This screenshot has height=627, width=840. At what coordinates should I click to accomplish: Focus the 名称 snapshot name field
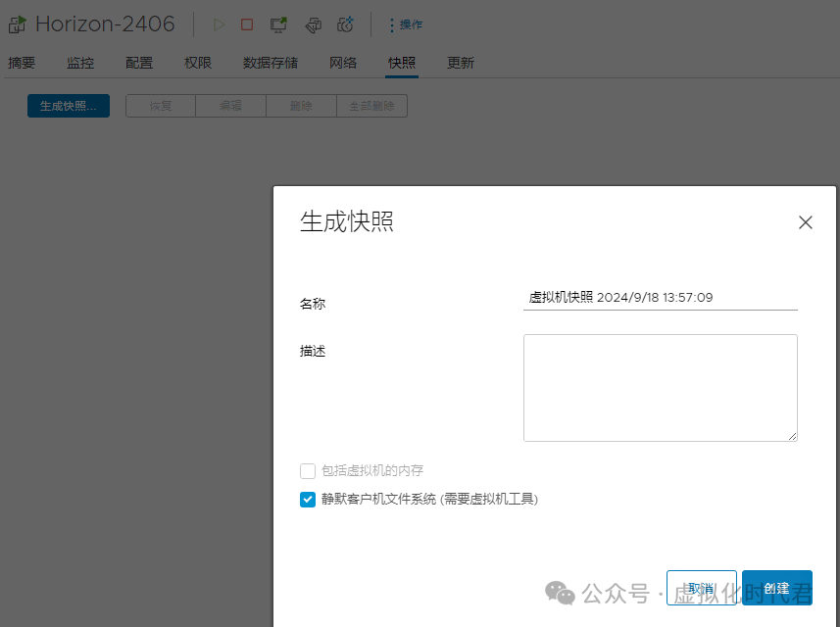pyautogui.click(x=660, y=298)
